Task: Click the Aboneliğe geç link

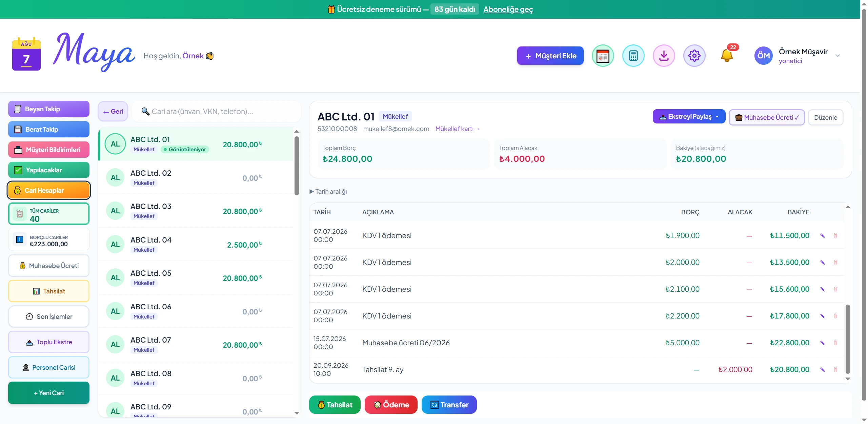Action: coord(508,9)
